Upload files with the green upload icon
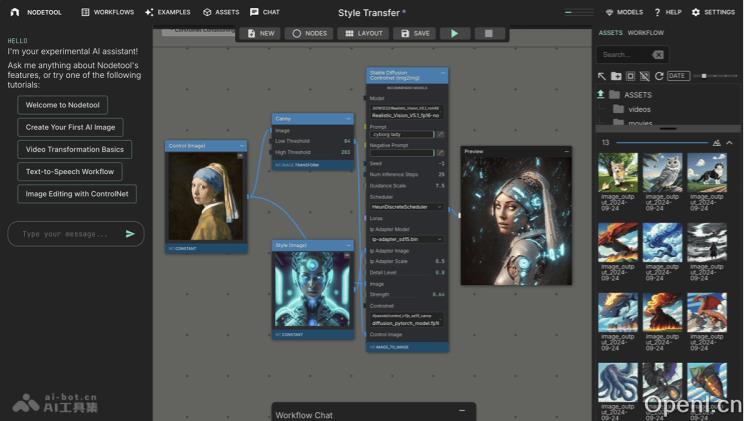This screenshot has height=421, width=750. coord(601,94)
